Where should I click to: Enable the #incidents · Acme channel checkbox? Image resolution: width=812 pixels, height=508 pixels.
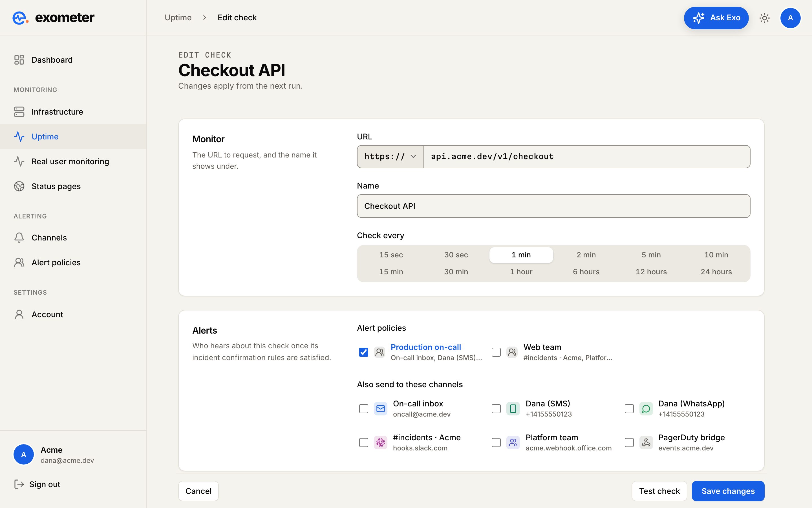[x=363, y=443]
